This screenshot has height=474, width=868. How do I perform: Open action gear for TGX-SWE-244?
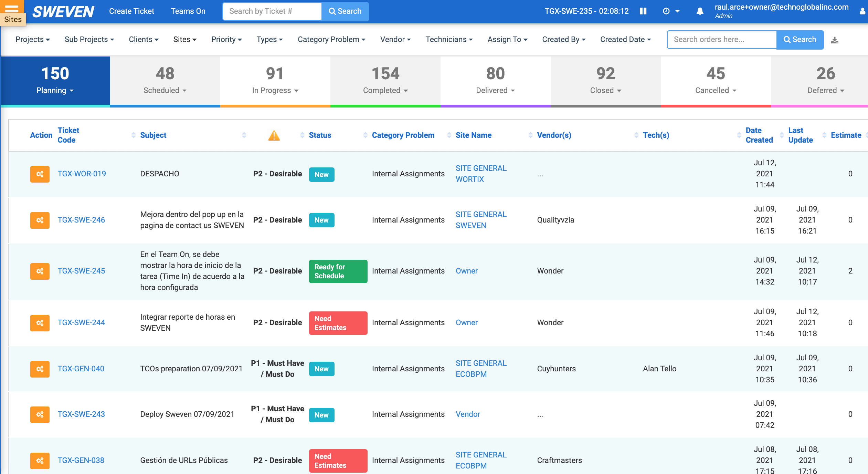(40, 323)
